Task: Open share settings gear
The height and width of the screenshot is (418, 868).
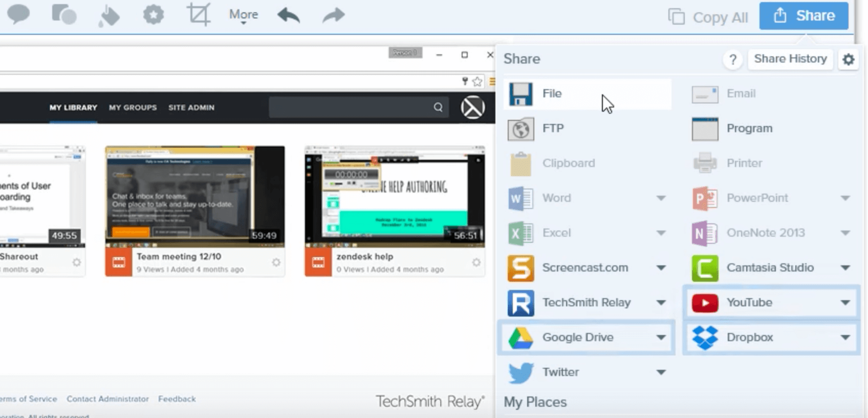Action: coord(848,59)
